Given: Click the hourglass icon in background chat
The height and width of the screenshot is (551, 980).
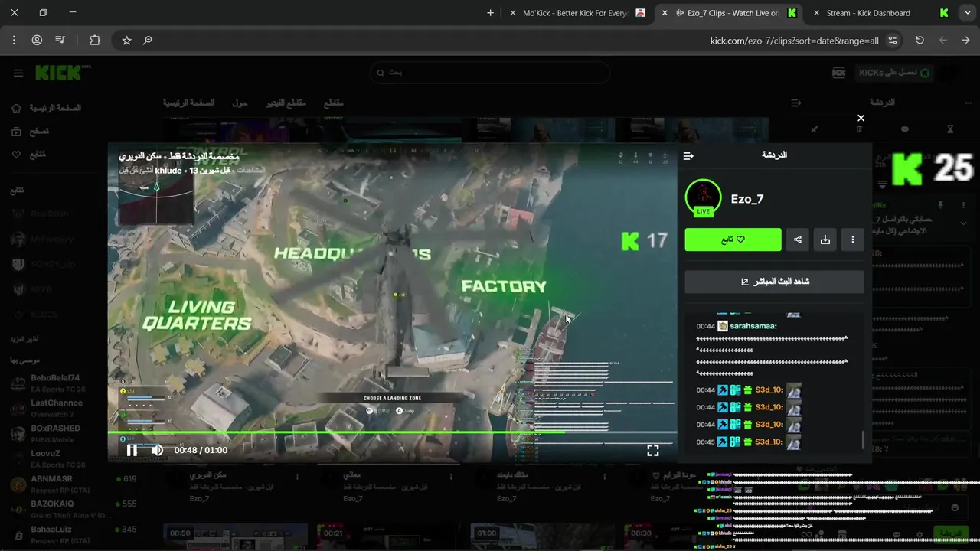Looking at the screenshot, I should 950,129.
